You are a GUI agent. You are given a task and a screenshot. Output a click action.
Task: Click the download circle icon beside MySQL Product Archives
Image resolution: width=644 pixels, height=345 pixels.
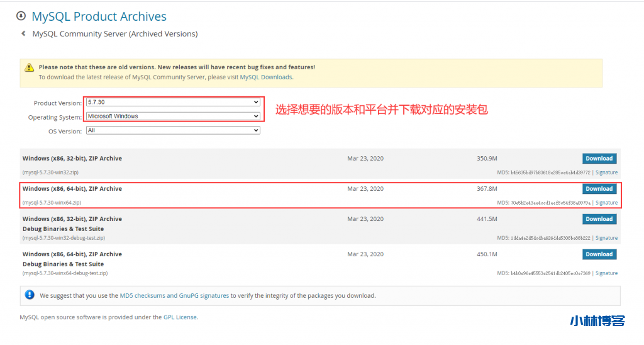(x=21, y=16)
